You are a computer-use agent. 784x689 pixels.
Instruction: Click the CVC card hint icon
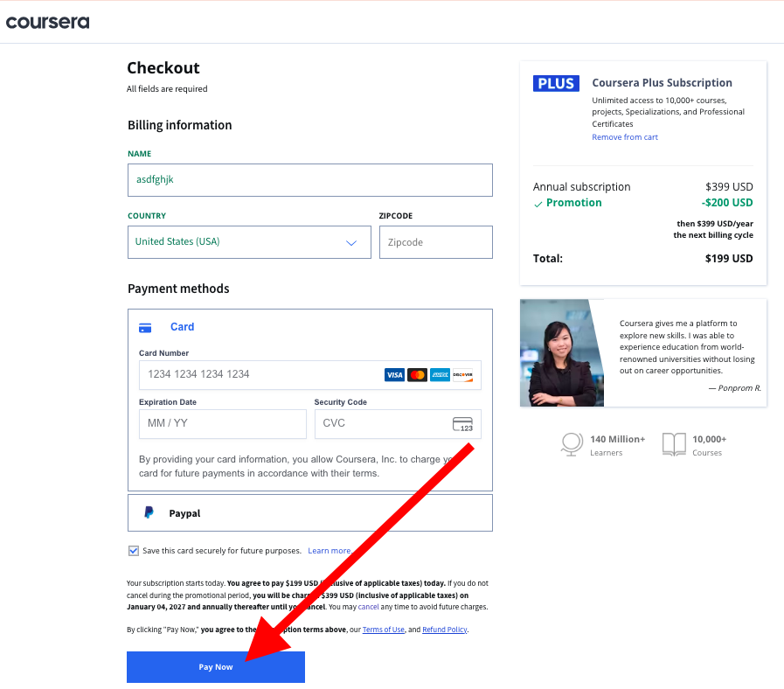click(462, 424)
